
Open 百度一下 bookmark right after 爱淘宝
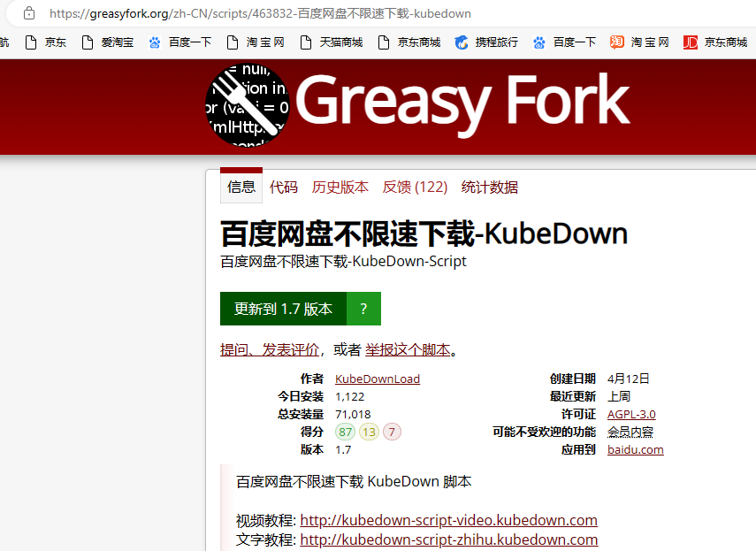(x=179, y=42)
